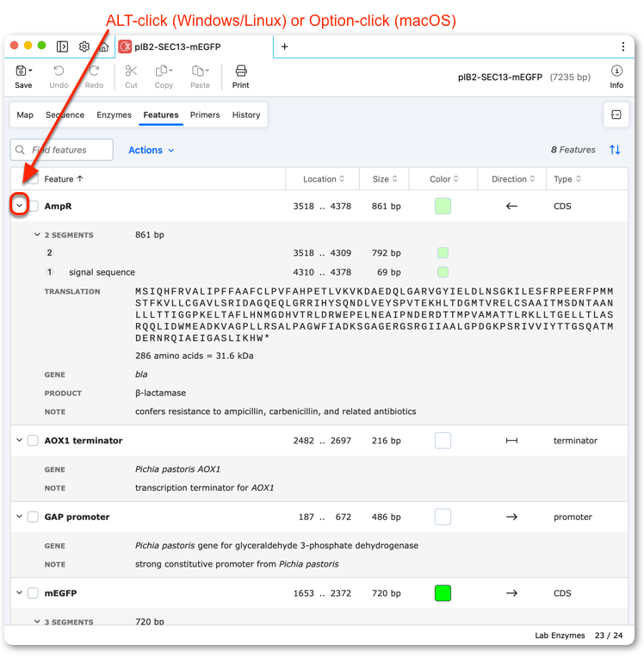Toggle the split view icon

[x=616, y=115]
